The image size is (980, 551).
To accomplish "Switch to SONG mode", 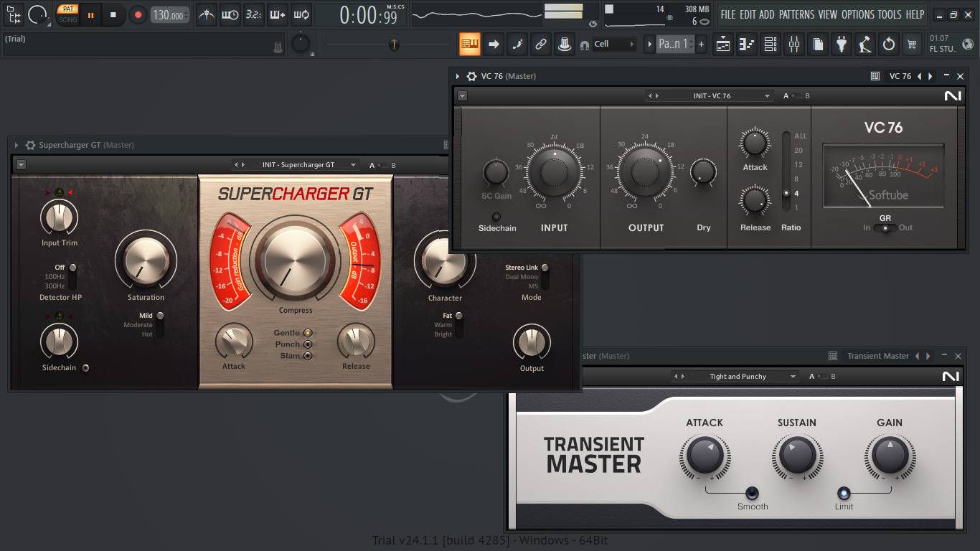I will click(68, 19).
